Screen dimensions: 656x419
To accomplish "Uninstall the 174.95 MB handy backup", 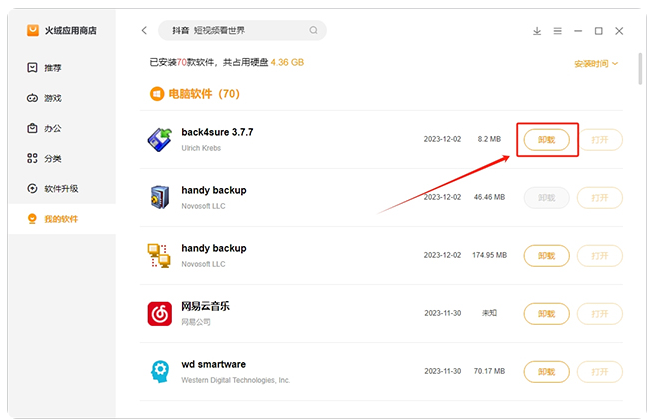I will click(547, 255).
